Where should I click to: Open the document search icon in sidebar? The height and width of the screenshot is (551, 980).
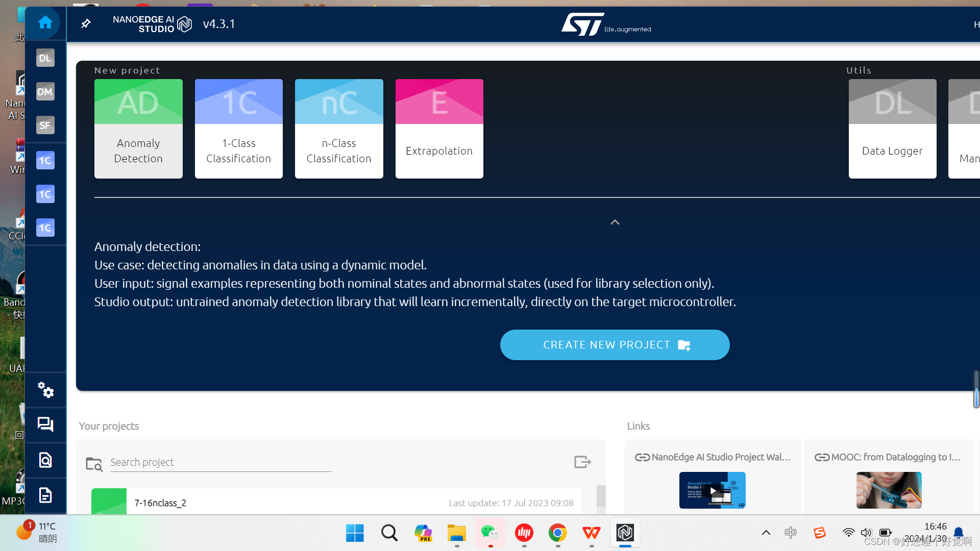pyautogui.click(x=45, y=460)
